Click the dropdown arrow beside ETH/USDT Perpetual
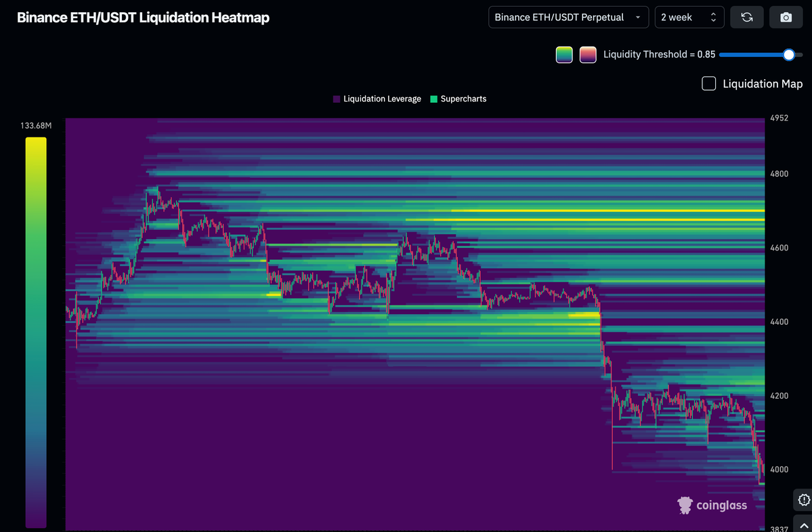The width and height of the screenshot is (812, 532). coord(638,18)
